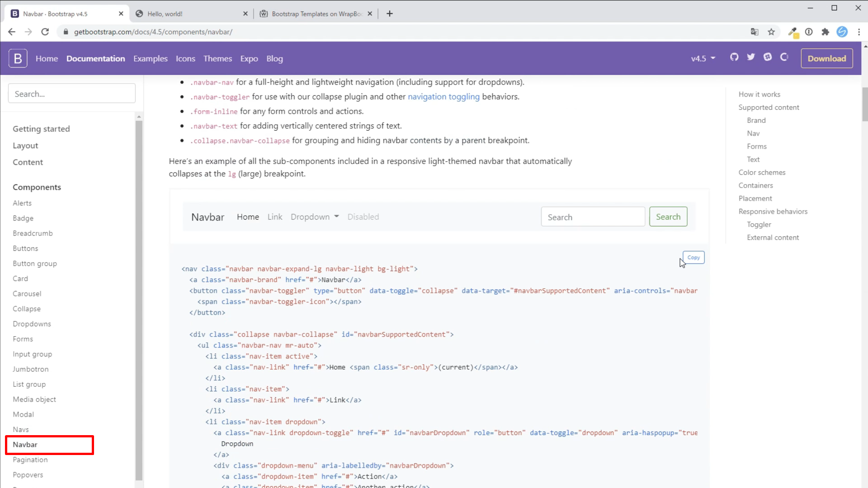The height and width of the screenshot is (488, 868).
Task: Open Slack icon in purple header
Action: (x=768, y=57)
